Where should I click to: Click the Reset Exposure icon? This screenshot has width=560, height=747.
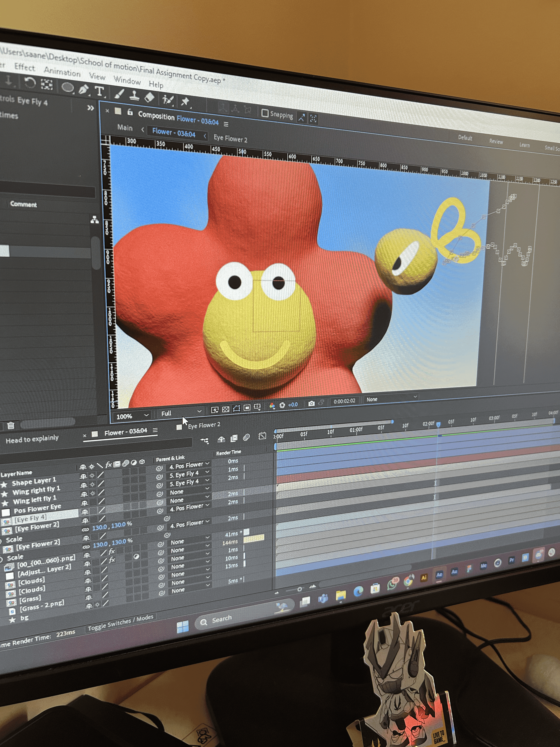point(282,405)
